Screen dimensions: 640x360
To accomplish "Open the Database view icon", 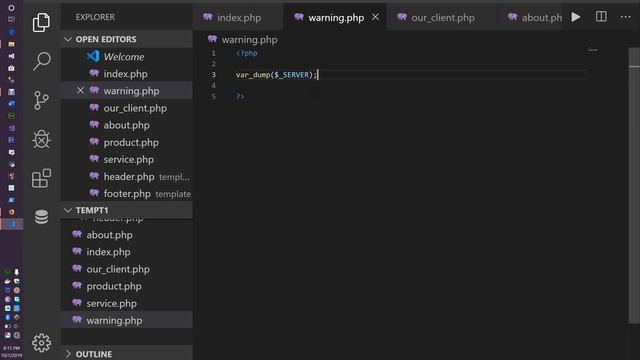I will (41, 217).
